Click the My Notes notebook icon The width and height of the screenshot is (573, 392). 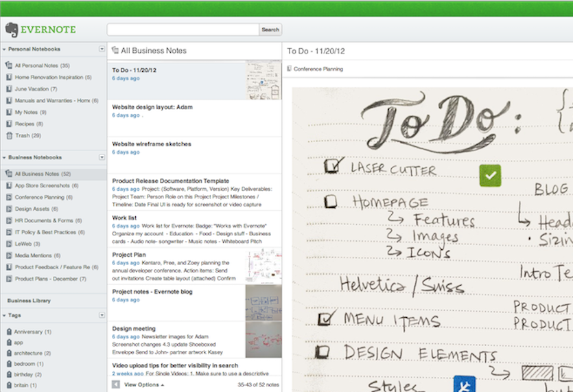(9, 113)
